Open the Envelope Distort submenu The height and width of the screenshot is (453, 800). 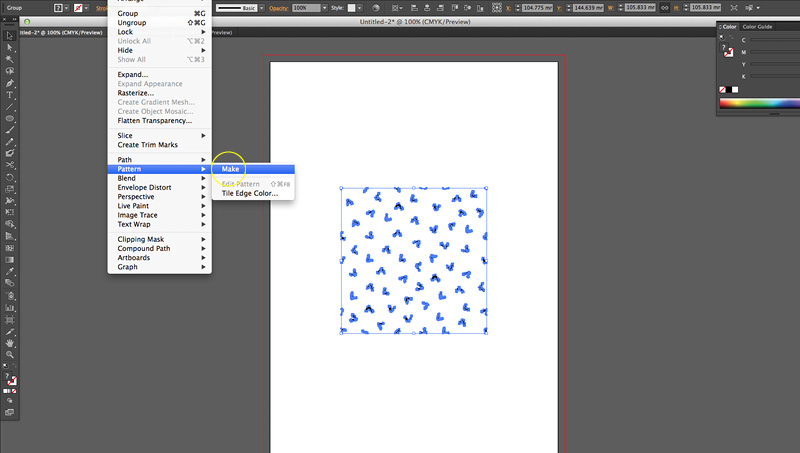click(160, 187)
